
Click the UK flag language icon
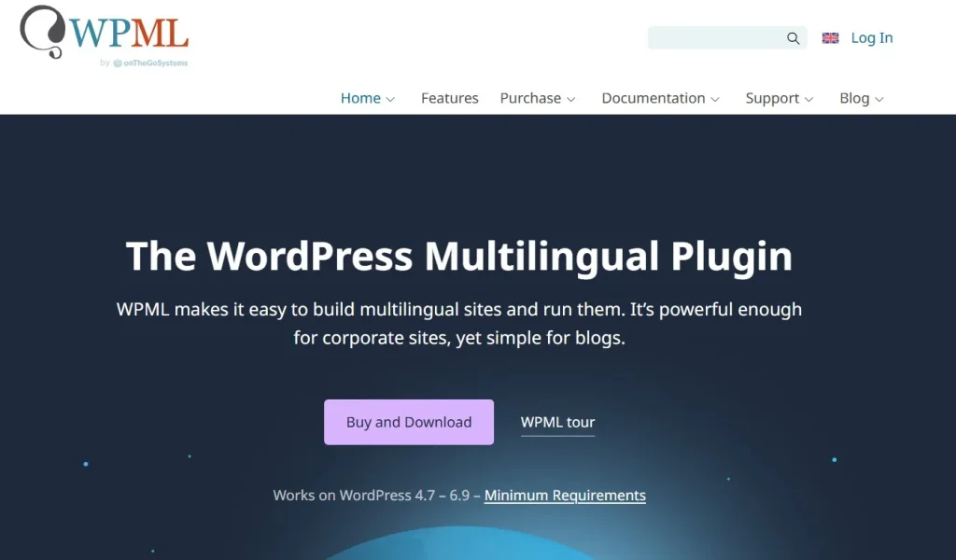click(x=830, y=38)
